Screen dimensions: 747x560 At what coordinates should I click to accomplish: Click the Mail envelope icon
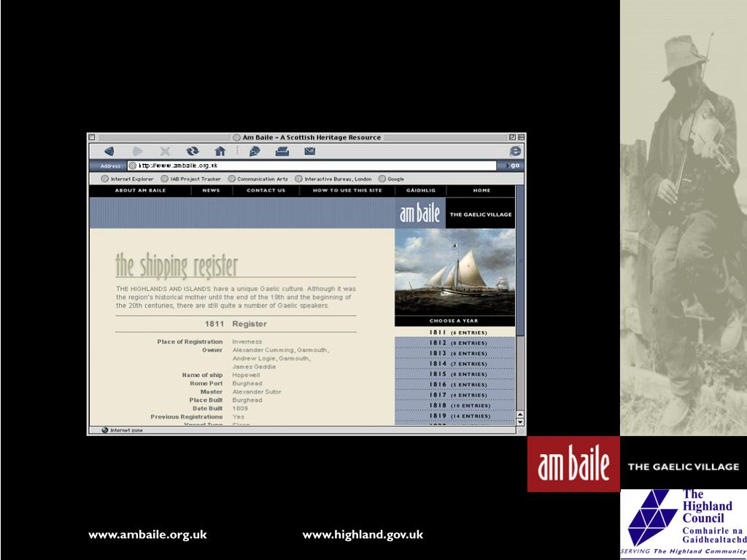tap(309, 152)
